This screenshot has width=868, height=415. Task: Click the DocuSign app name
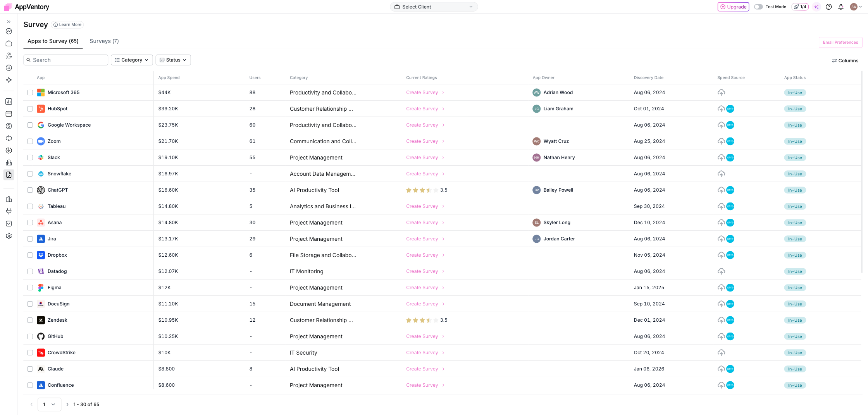click(59, 304)
